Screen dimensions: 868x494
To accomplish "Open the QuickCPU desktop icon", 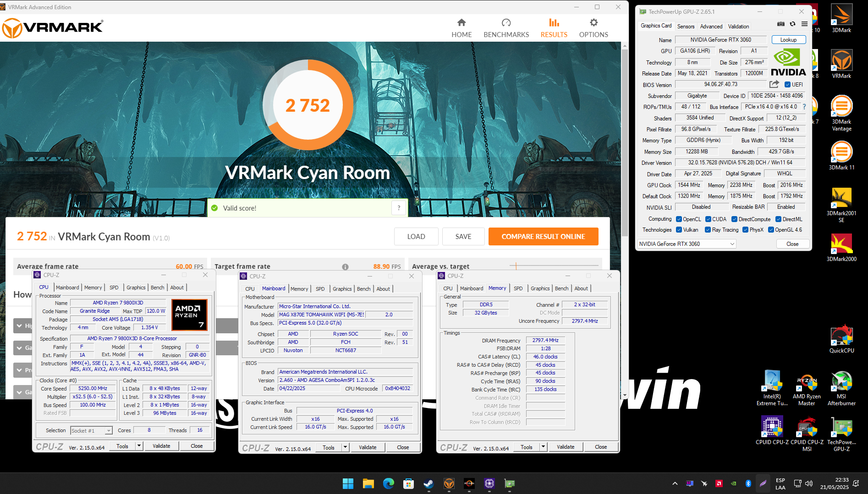I will [x=841, y=339].
